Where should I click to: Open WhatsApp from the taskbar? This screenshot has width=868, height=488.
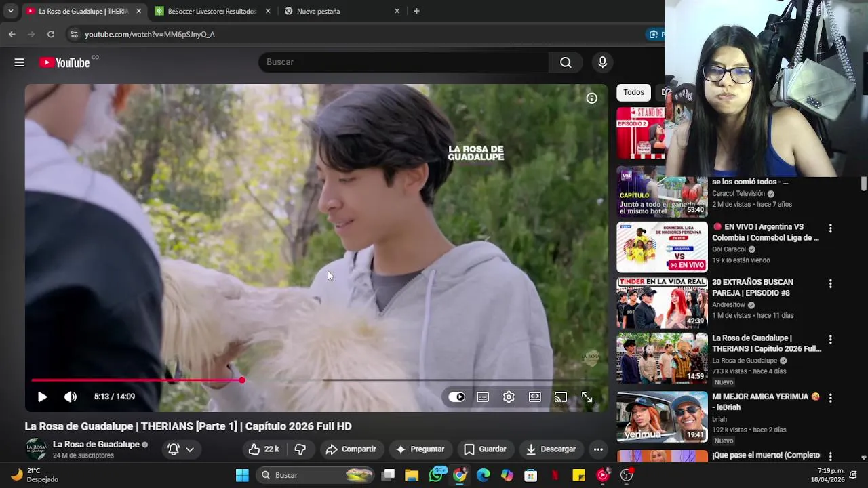click(x=436, y=475)
